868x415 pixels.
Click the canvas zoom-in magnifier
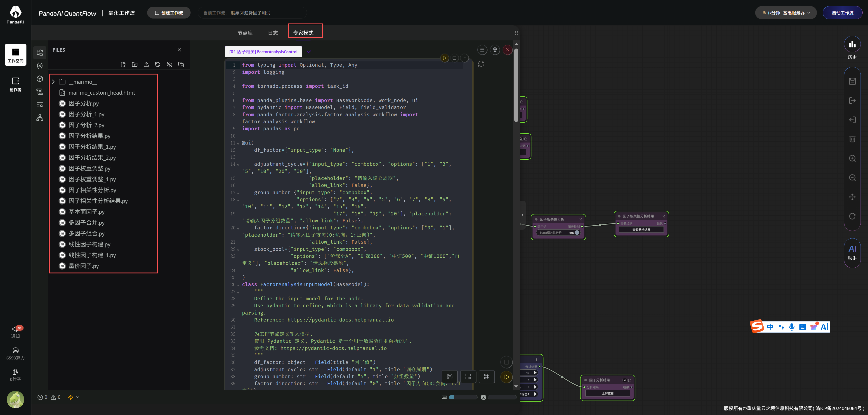click(852, 158)
